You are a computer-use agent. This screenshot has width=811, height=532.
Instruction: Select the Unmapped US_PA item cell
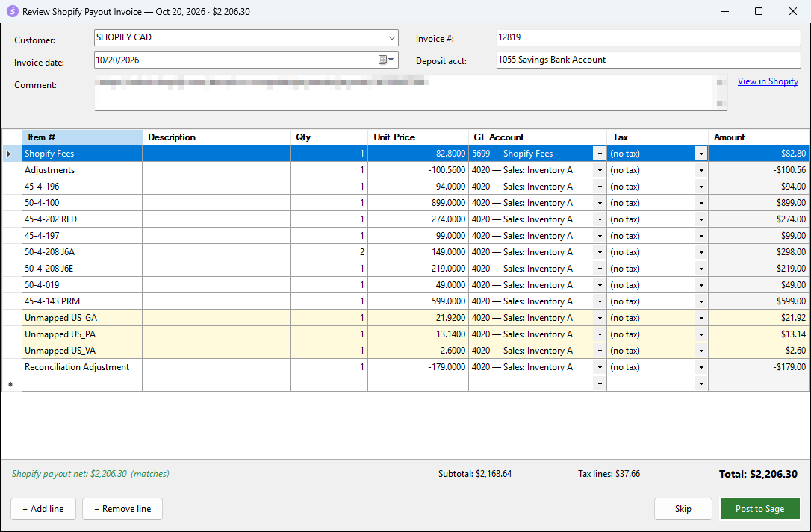[x=81, y=334]
